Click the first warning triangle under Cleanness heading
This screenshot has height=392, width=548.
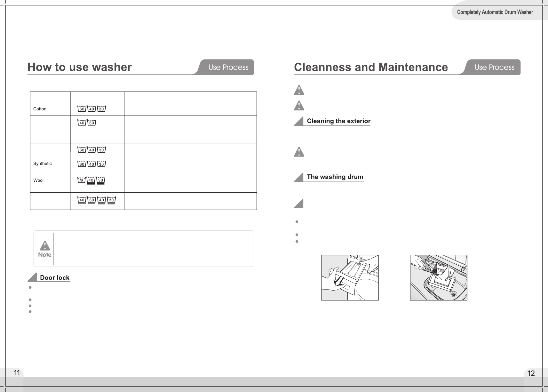coord(299,90)
